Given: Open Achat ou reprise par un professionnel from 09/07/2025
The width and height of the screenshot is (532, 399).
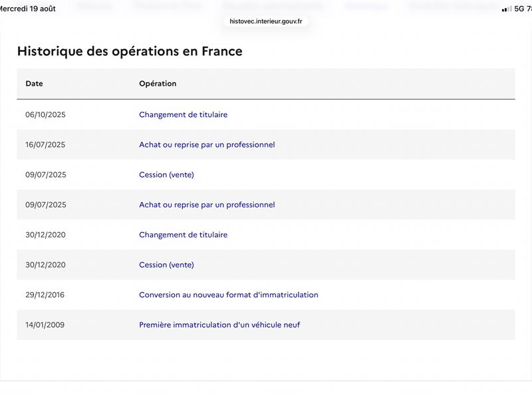Looking at the screenshot, I should pyautogui.click(x=207, y=205).
